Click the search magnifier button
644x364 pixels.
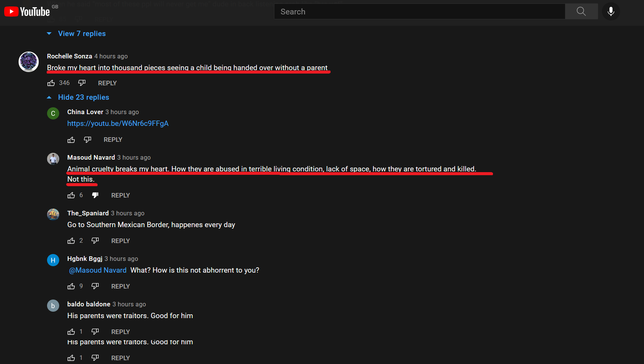pyautogui.click(x=581, y=11)
